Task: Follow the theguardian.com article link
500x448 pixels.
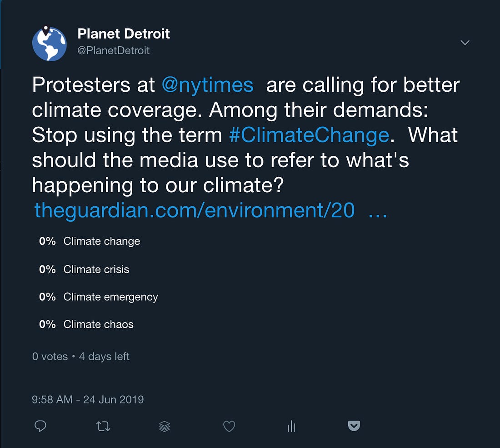Action: (195, 210)
